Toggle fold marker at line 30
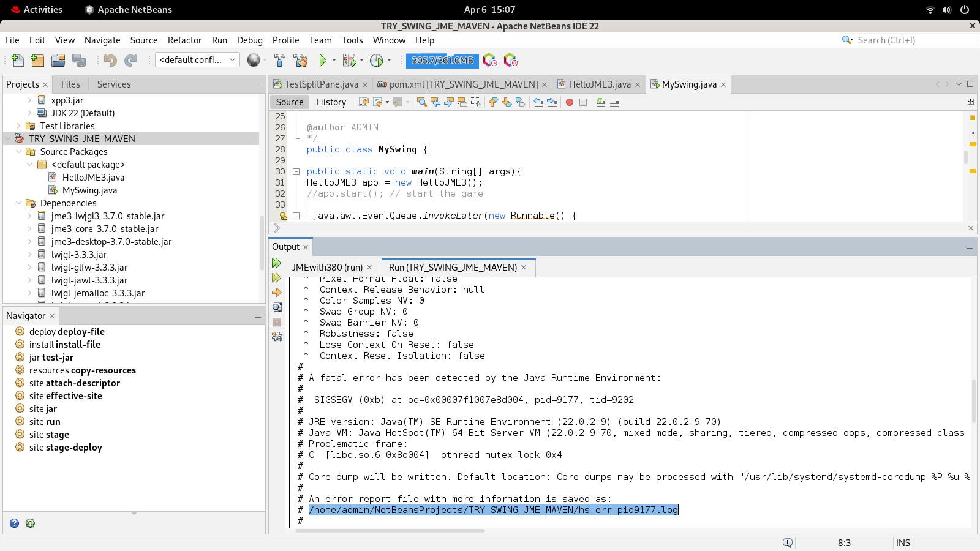This screenshot has height=551, width=980. tap(296, 172)
